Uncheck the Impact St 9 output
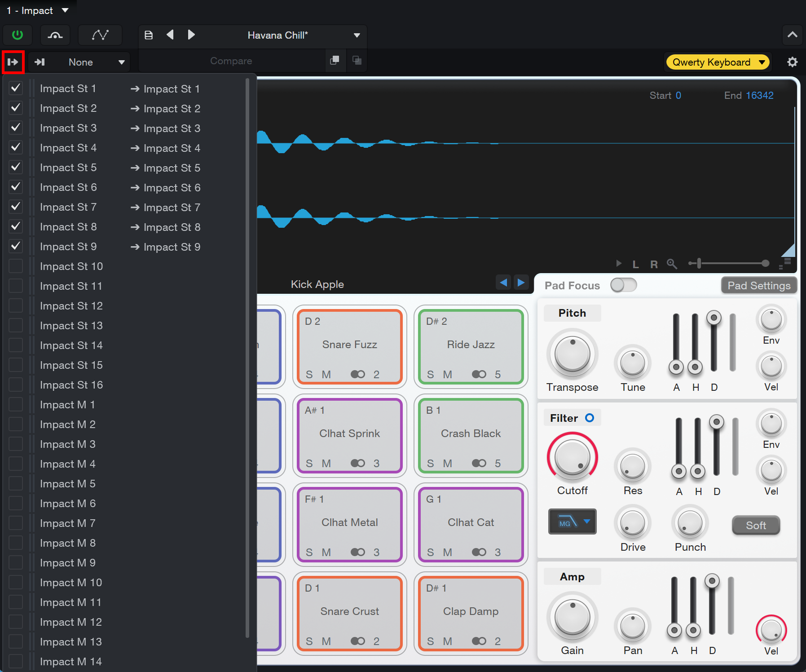The image size is (806, 672). (16, 246)
